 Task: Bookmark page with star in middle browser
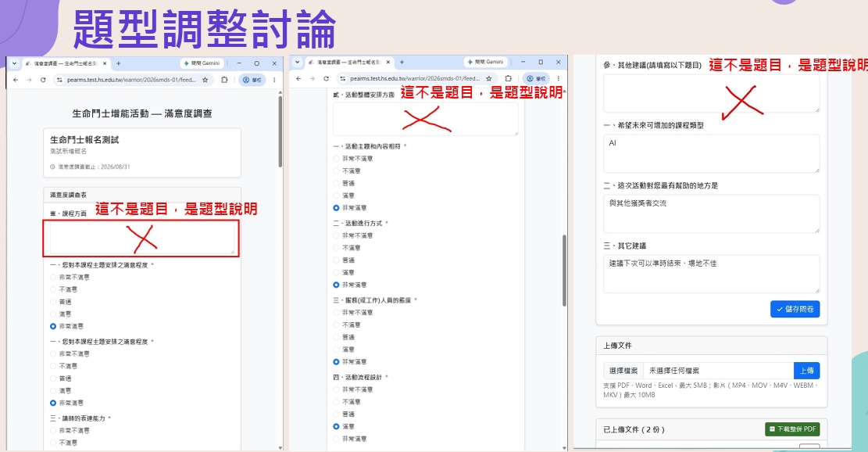point(489,79)
